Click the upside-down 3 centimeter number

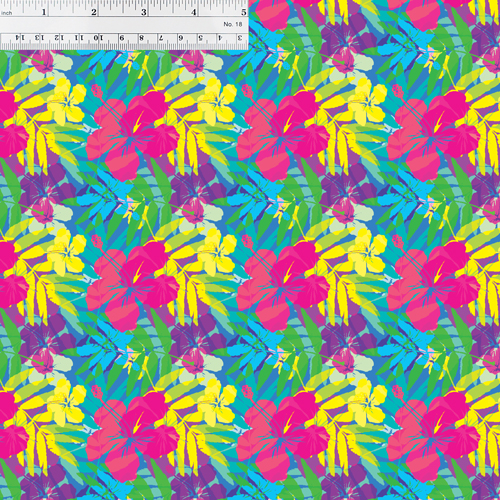pyautogui.click(x=240, y=38)
